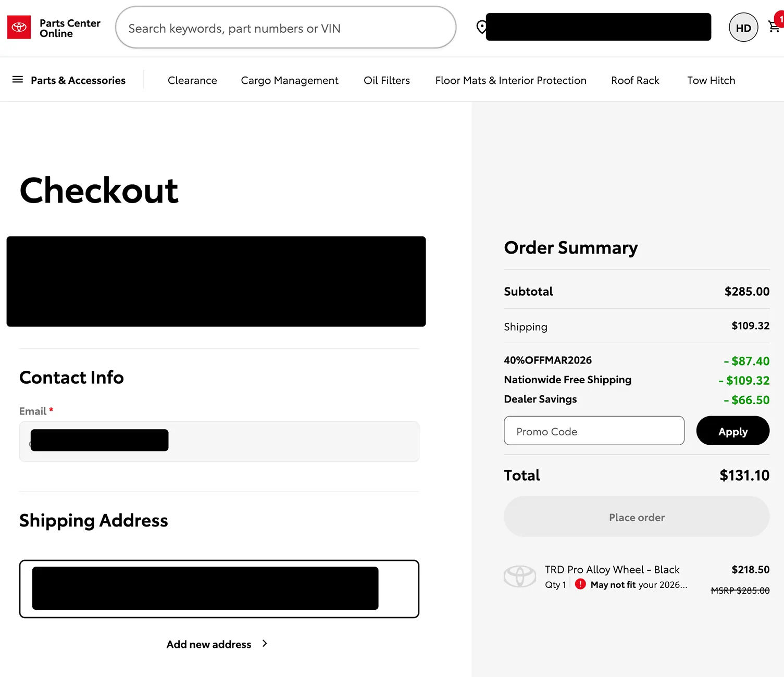Click the Toyota logo icon
Viewport: 784px width, 677px height.
click(19, 28)
